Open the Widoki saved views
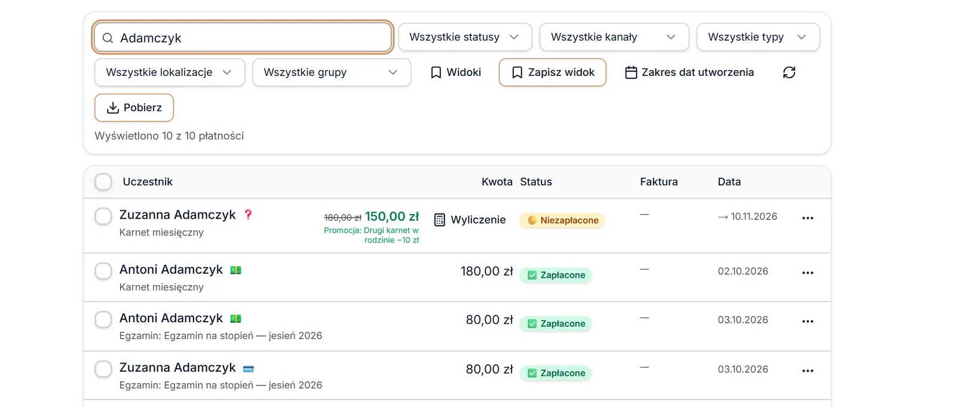The width and height of the screenshot is (980, 407). coord(456,72)
